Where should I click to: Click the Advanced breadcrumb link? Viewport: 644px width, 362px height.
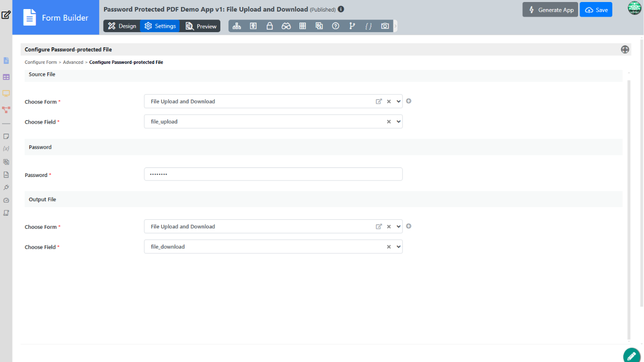coord(73,62)
